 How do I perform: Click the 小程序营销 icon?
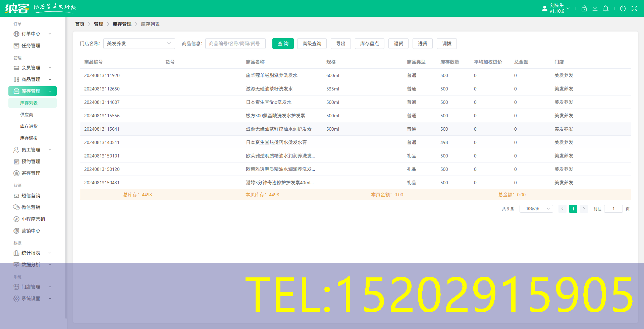[x=16, y=219]
